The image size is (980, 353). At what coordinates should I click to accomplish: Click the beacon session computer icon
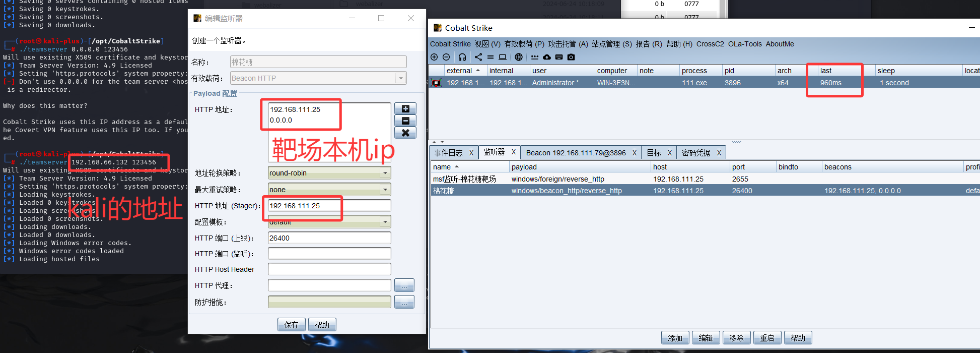pyautogui.click(x=436, y=83)
